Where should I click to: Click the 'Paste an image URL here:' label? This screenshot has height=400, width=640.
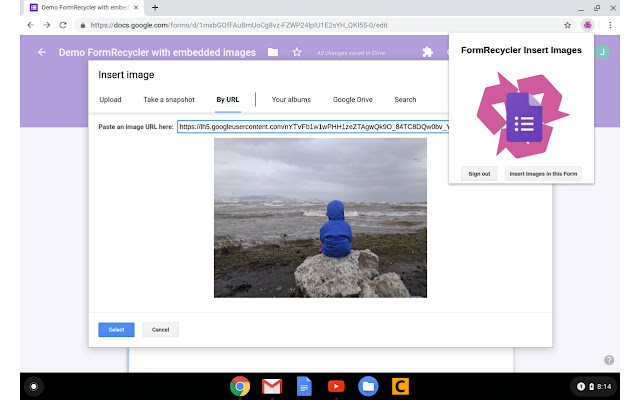(136, 127)
